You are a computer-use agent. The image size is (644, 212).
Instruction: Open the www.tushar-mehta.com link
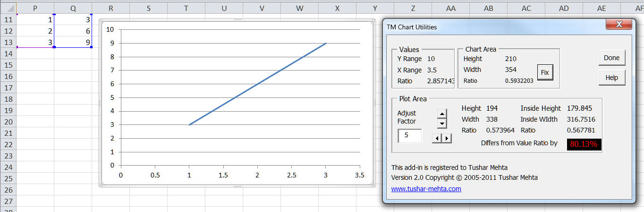click(x=426, y=189)
